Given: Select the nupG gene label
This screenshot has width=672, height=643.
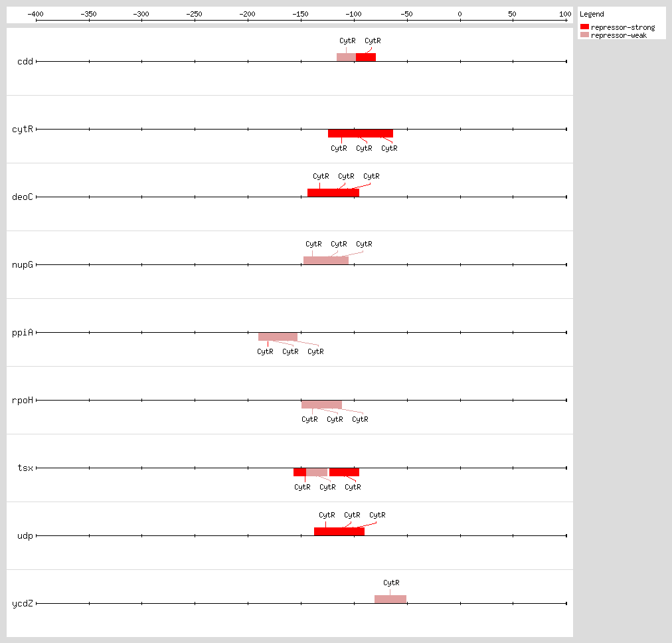Looking at the screenshot, I should (x=23, y=264).
